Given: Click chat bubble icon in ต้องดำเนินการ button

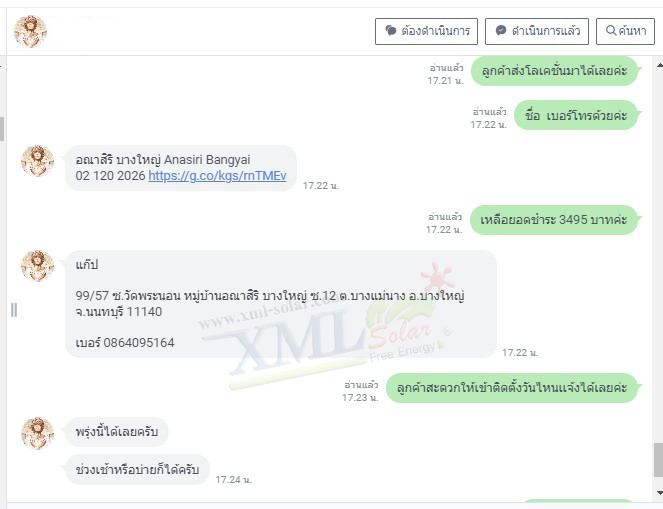Looking at the screenshot, I should pos(390,31).
